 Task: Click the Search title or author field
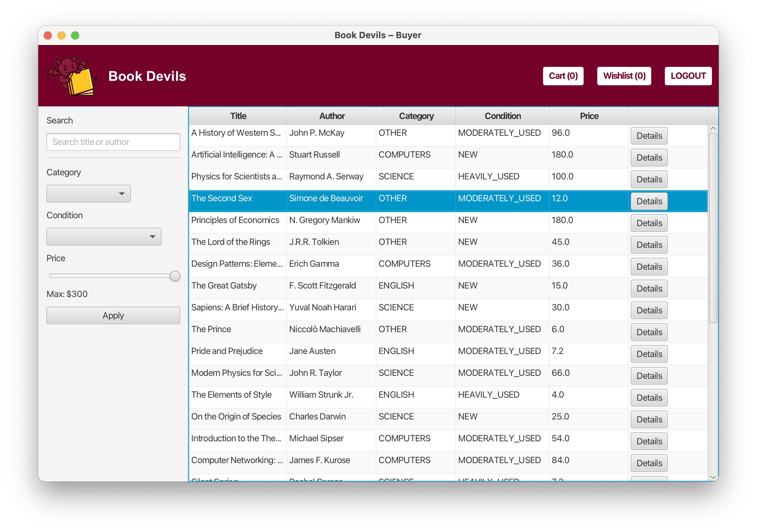113,142
